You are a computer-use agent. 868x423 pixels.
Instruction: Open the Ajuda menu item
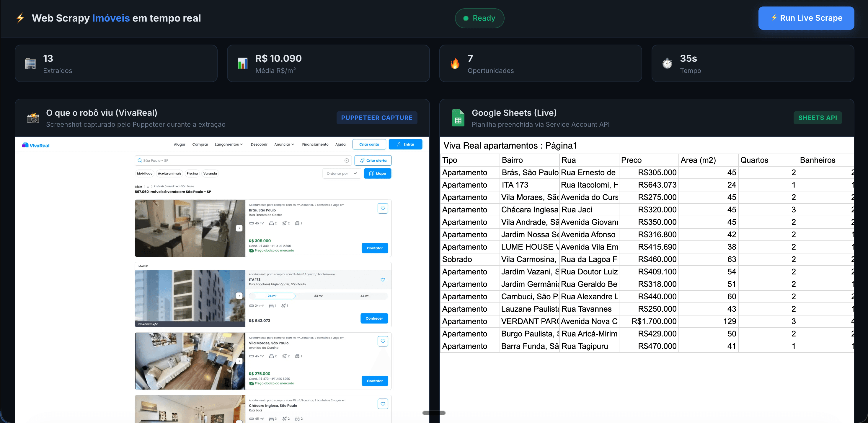[340, 144]
